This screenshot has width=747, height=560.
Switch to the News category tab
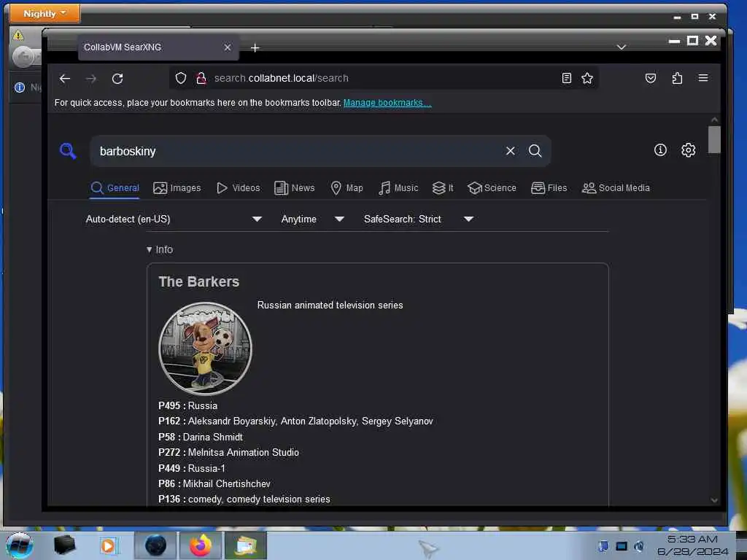[295, 188]
